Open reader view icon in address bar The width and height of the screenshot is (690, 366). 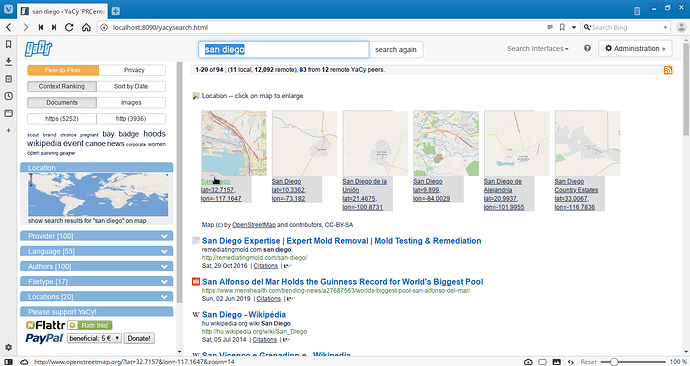(550, 27)
